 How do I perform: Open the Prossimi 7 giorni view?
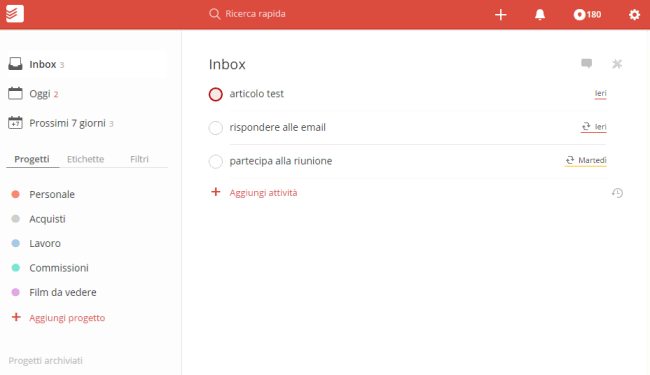[x=71, y=123]
